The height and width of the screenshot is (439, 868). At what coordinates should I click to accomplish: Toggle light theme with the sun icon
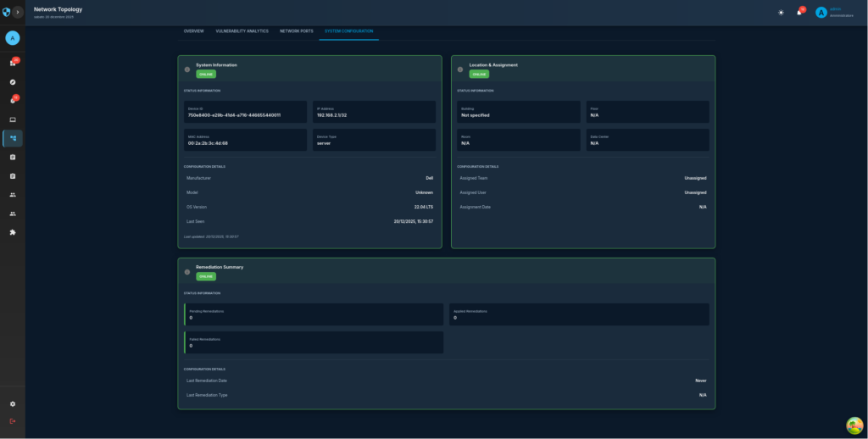click(x=781, y=12)
